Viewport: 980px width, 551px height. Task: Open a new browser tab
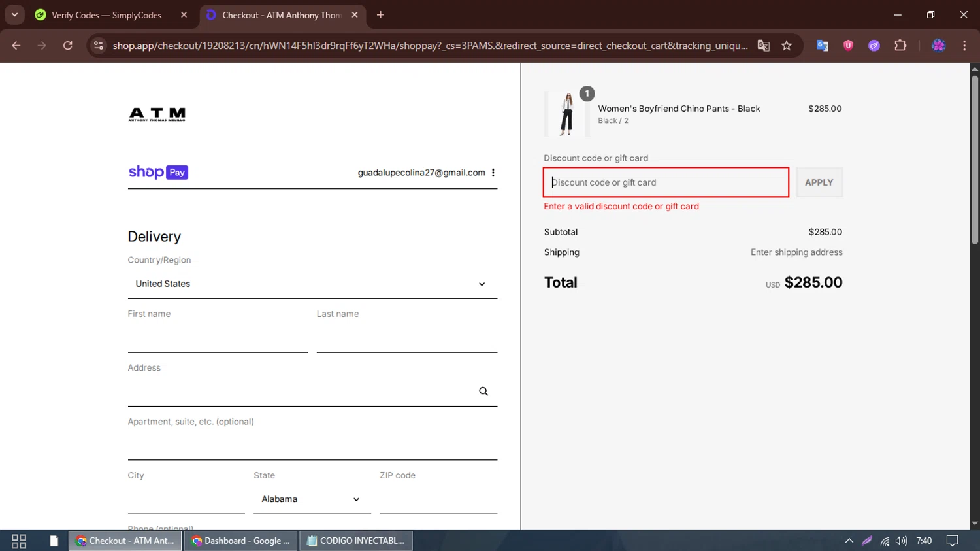coord(380,15)
